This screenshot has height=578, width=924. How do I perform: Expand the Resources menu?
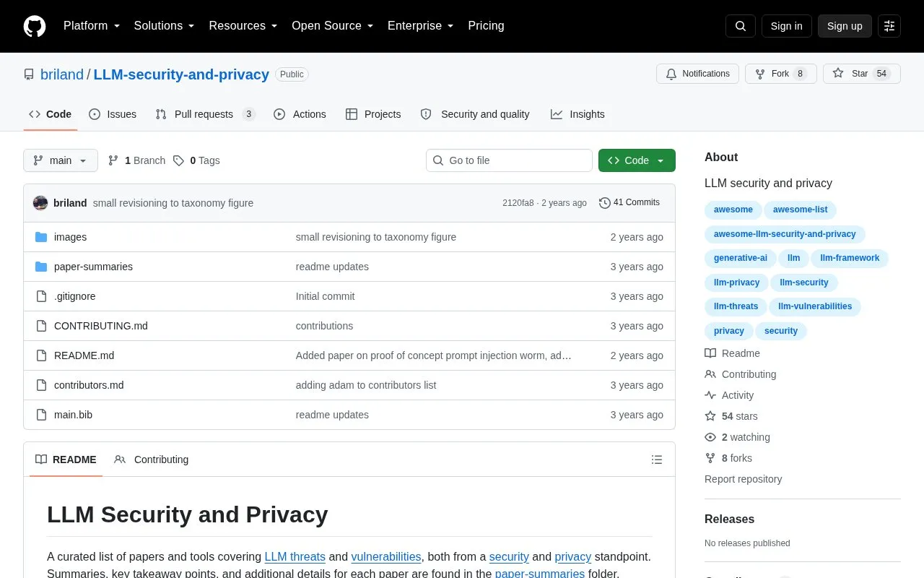point(243,26)
